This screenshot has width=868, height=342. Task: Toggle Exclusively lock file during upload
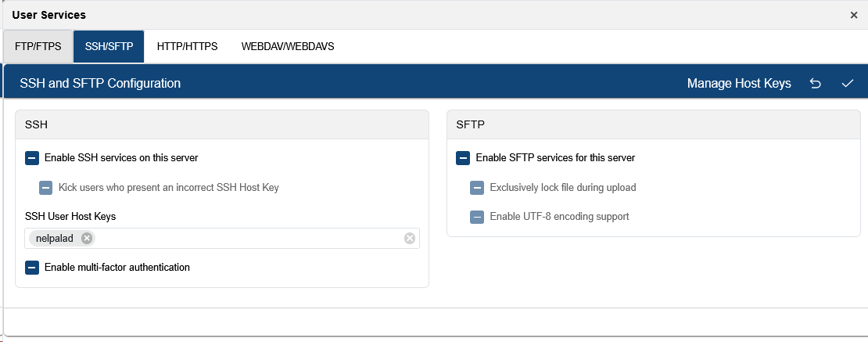pos(477,188)
